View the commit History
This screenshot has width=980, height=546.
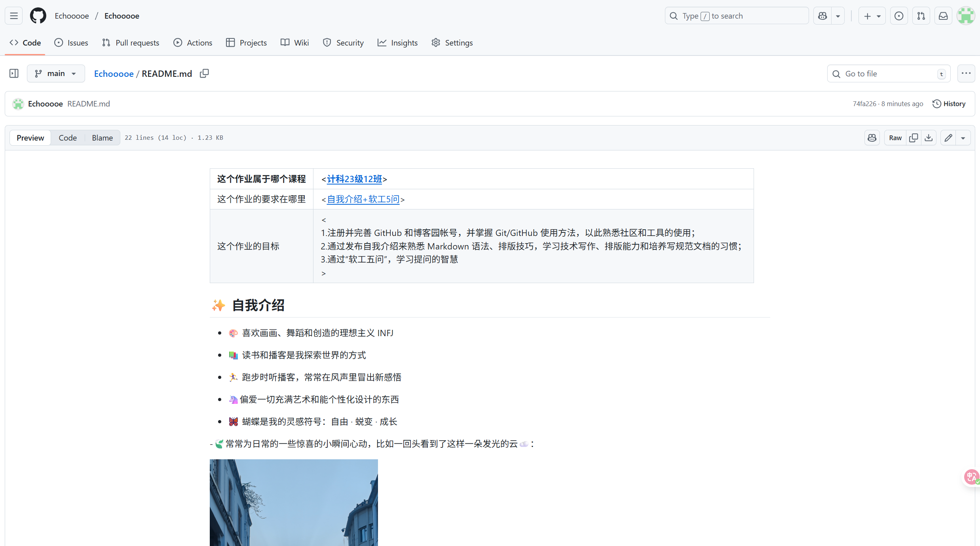point(949,104)
